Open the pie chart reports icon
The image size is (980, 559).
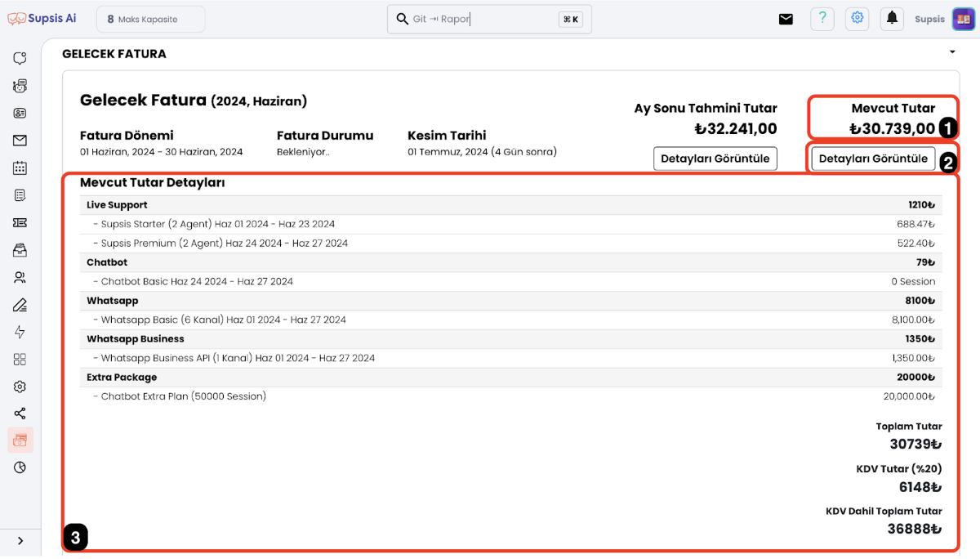click(20, 467)
